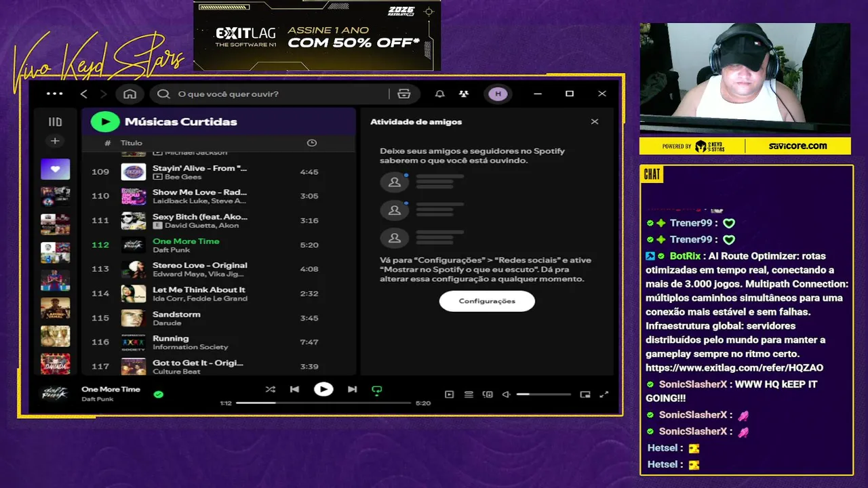Select the track "Running" by Information Society
The height and width of the screenshot is (488, 868).
[x=218, y=342]
